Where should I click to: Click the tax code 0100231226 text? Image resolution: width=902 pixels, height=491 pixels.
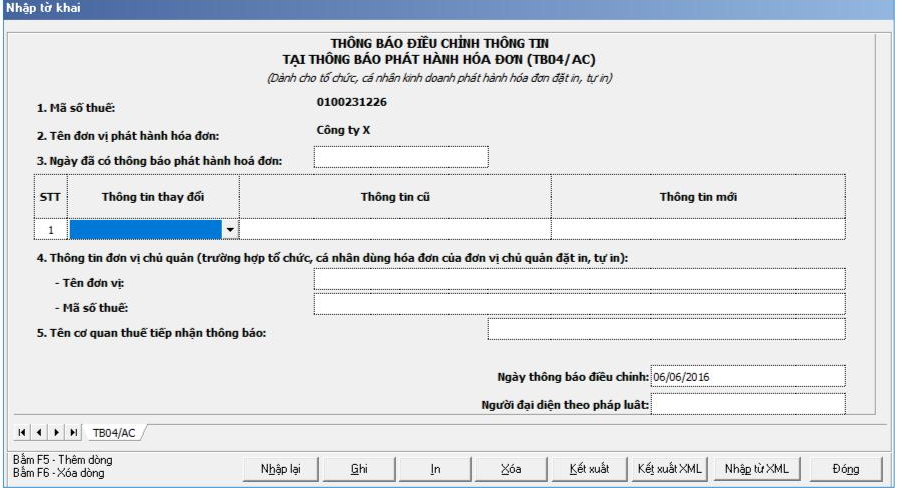tap(351, 102)
